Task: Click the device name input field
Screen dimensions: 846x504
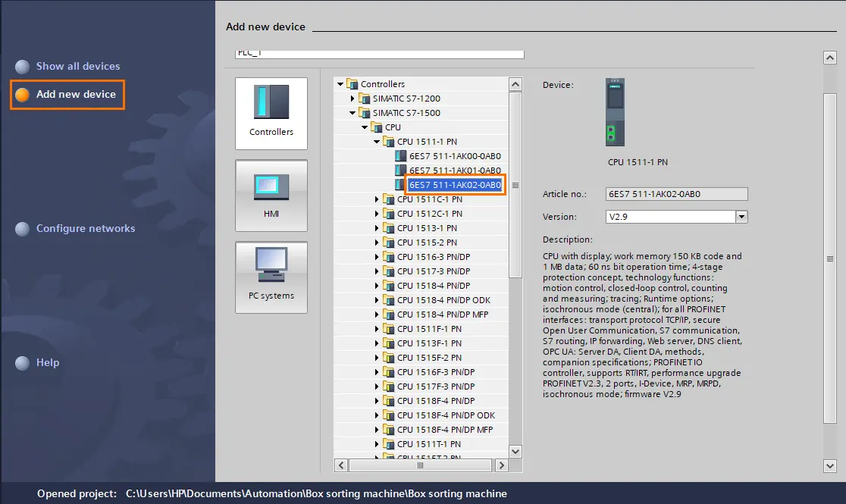Action: 379,53
